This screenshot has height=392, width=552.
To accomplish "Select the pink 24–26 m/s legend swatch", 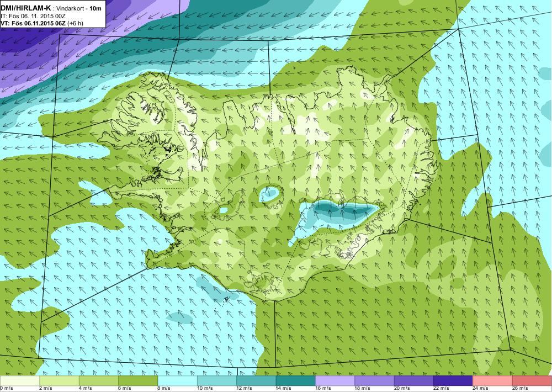I will pos(493,381).
